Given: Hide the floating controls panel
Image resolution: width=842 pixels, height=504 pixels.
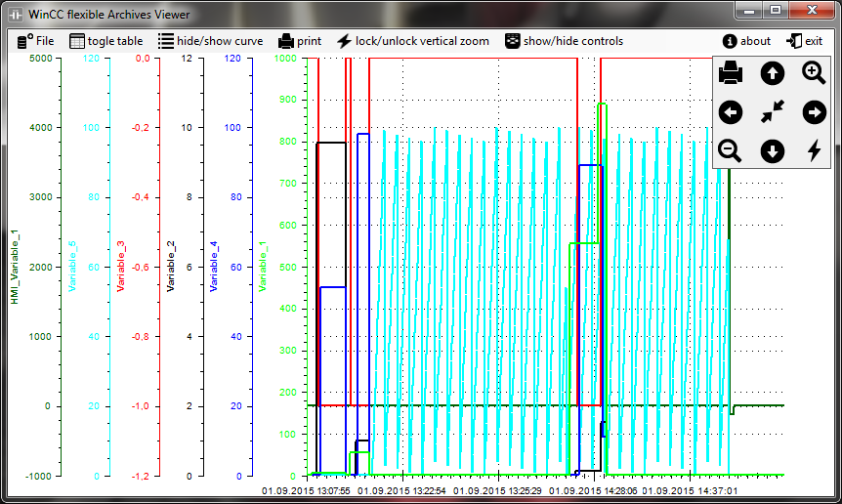Looking at the screenshot, I should click(564, 41).
